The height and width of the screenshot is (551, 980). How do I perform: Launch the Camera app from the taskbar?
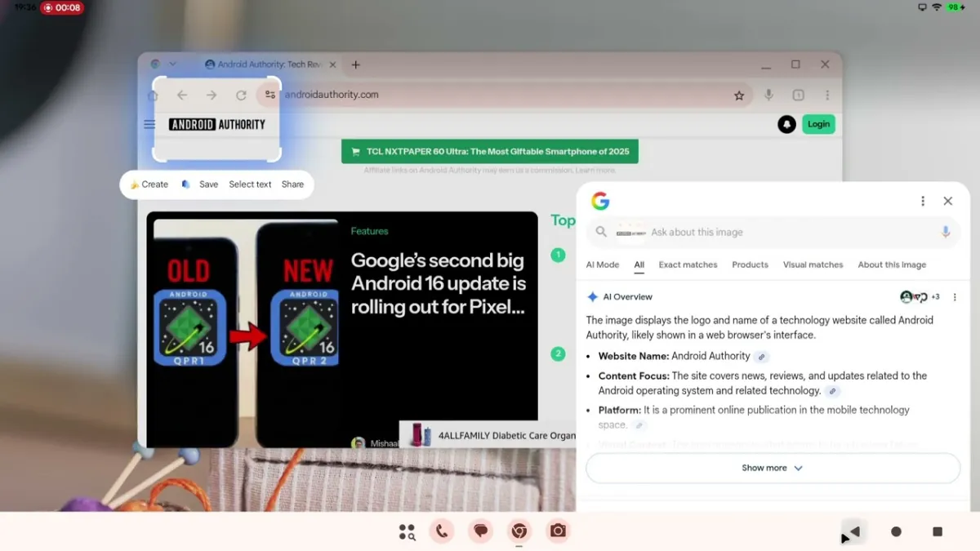coord(558,531)
